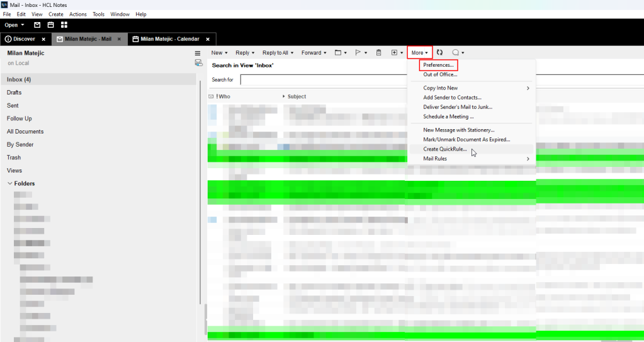Image resolution: width=644 pixels, height=342 pixels.
Task: Choose Create QuickRule from the More menu
Action: click(445, 149)
